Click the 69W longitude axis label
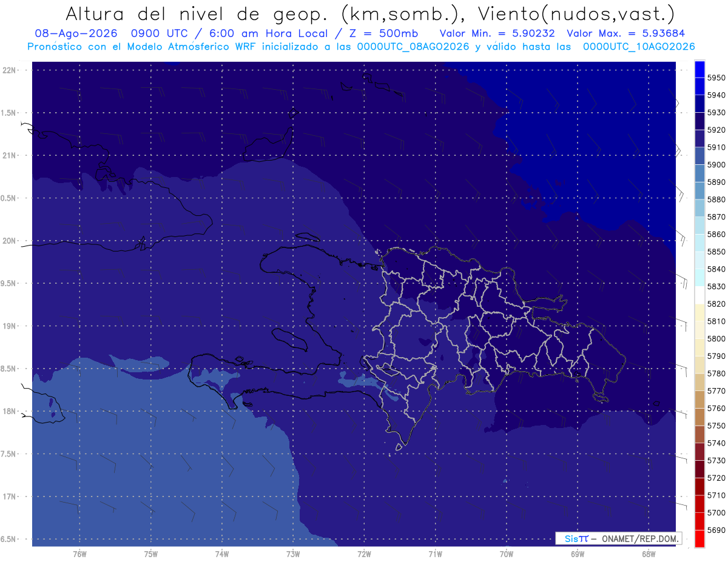This screenshot has width=728, height=562. (x=578, y=554)
